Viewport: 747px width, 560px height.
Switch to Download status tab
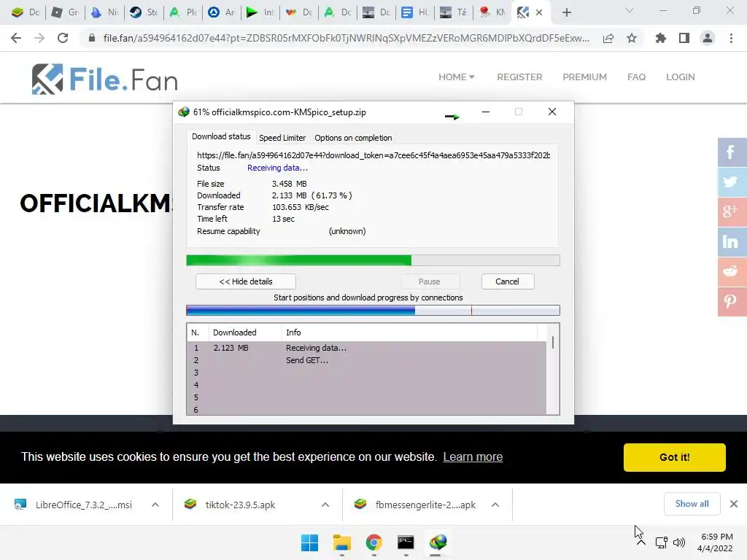tap(221, 136)
